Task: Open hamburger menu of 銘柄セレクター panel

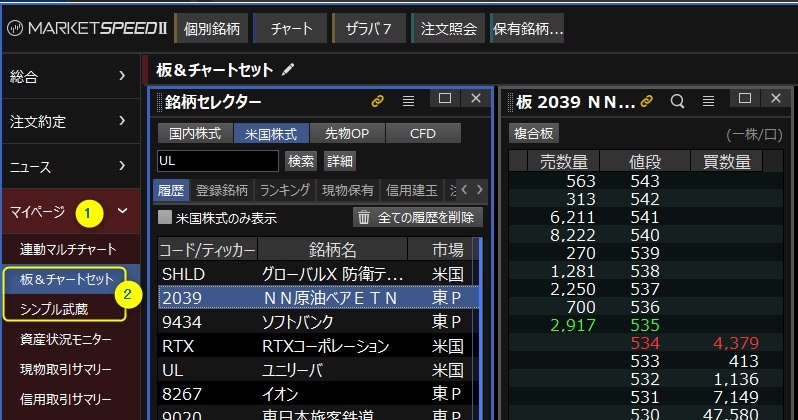Action: 408,101
